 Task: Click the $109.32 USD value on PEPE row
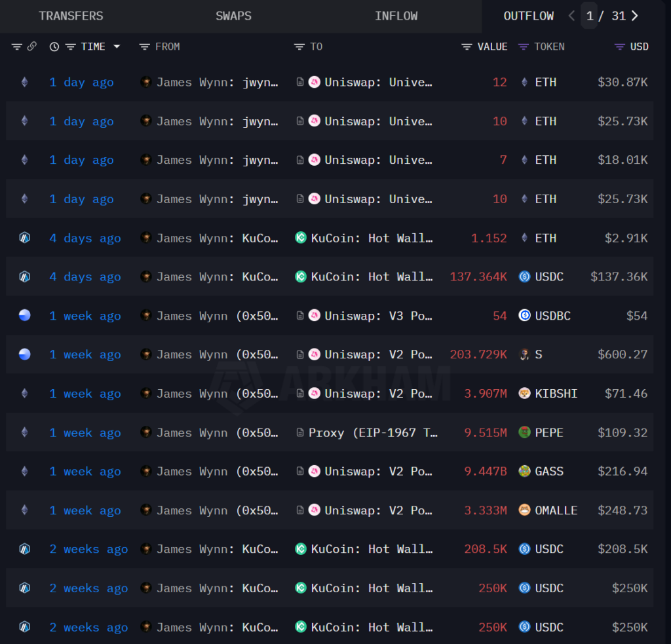[x=623, y=432]
